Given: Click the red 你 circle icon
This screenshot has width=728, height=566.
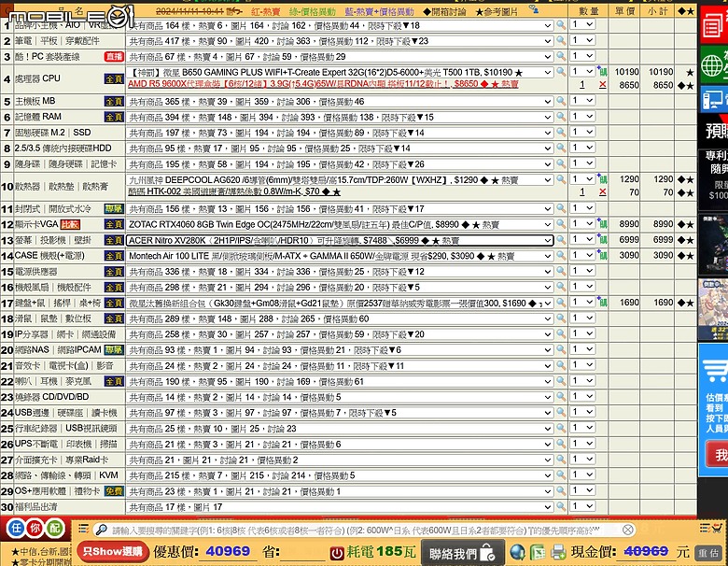Looking at the screenshot, I should coord(35,529).
